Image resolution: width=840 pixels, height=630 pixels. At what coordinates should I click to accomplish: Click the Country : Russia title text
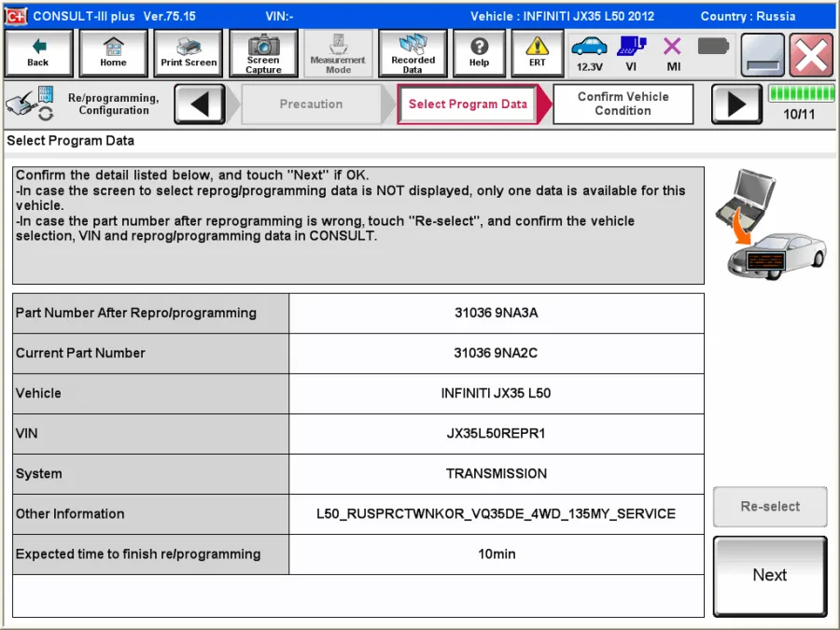pyautogui.click(x=748, y=16)
